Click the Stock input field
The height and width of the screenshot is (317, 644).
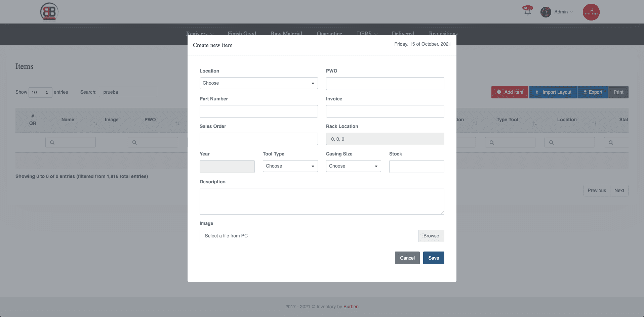tap(416, 167)
